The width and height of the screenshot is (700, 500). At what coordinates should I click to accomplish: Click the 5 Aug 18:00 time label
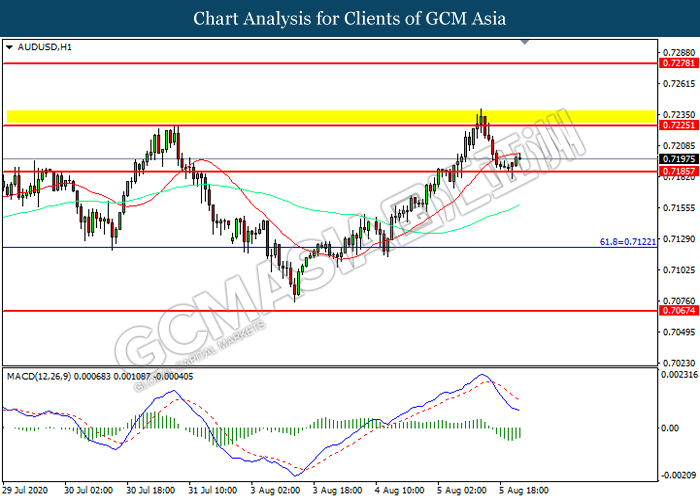pyautogui.click(x=524, y=490)
